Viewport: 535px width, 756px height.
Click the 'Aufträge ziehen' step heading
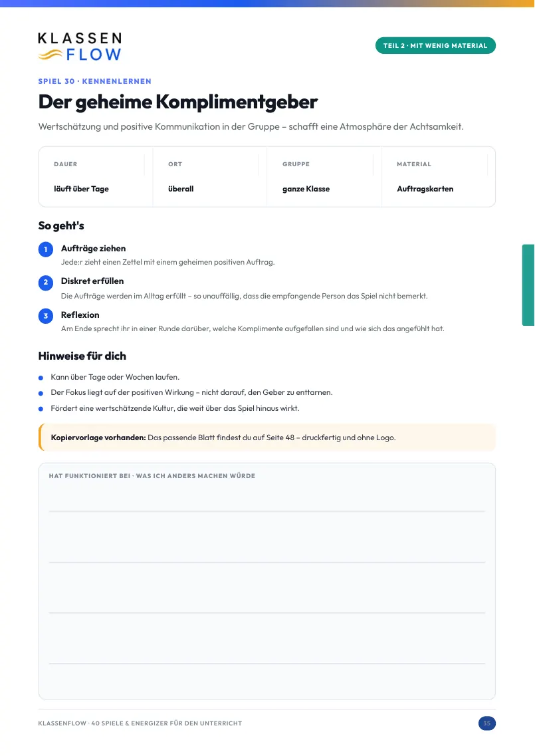point(93,248)
